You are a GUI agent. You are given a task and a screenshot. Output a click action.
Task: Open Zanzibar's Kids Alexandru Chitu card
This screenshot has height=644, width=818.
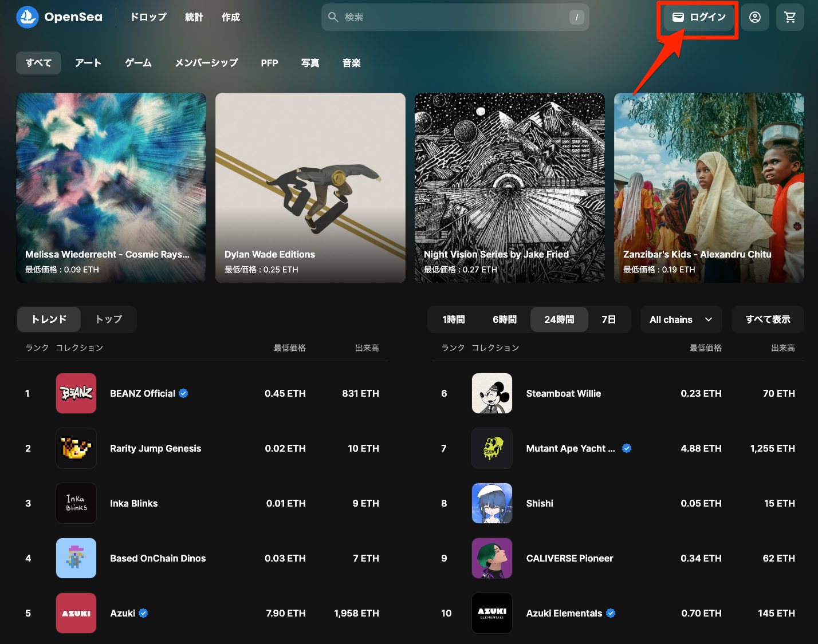click(709, 188)
